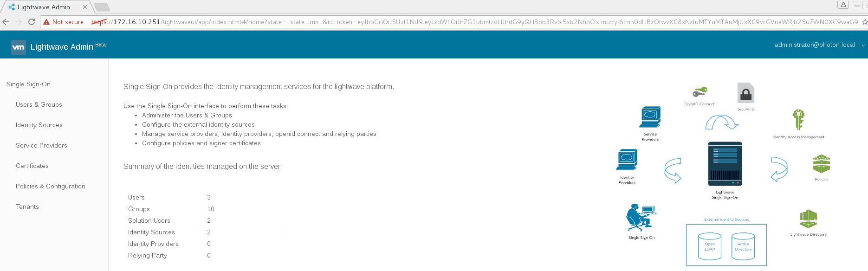The height and width of the screenshot is (271, 868).
Task: Click the VMware vm logo icon
Action: 19,47
